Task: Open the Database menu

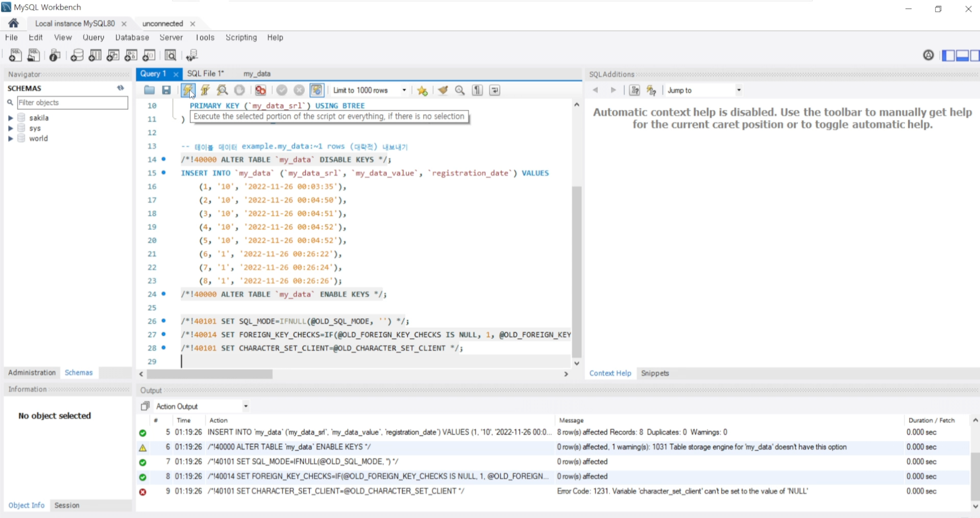Action: [132, 38]
